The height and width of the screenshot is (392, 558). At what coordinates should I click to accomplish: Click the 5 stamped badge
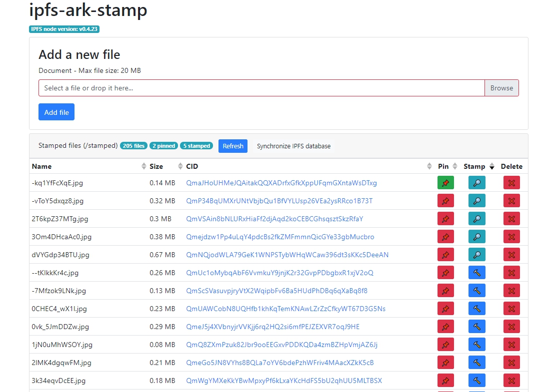click(196, 146)
